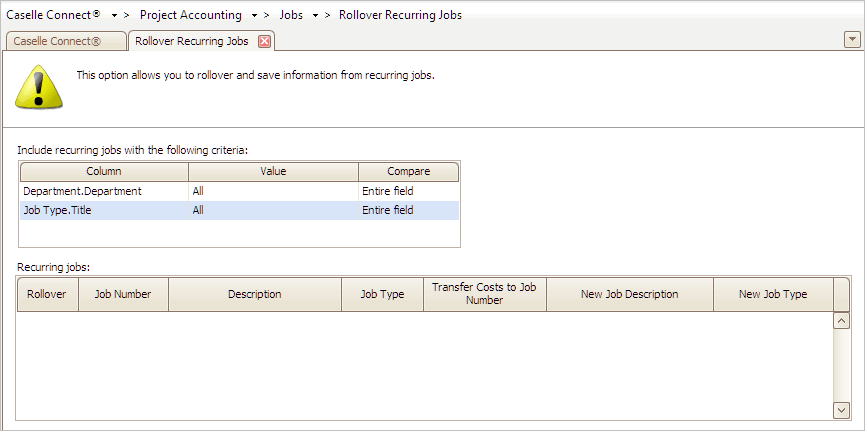
Task: Open the tab list dropdown arrow
Action: pos(852,39)
